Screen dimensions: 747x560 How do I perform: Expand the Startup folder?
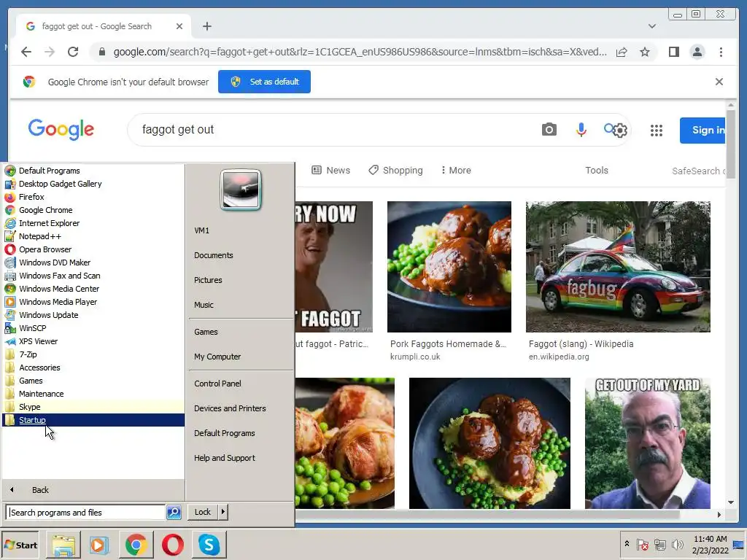94,420
